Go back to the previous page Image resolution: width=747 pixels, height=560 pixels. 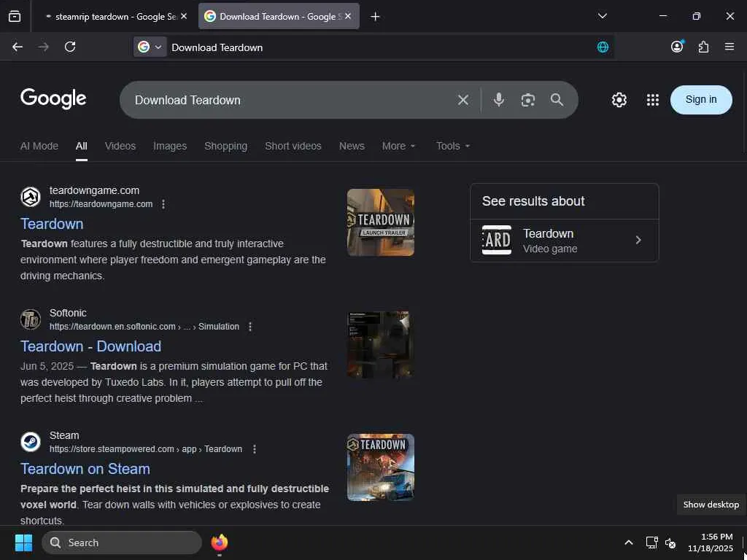[x=18, y=47]
